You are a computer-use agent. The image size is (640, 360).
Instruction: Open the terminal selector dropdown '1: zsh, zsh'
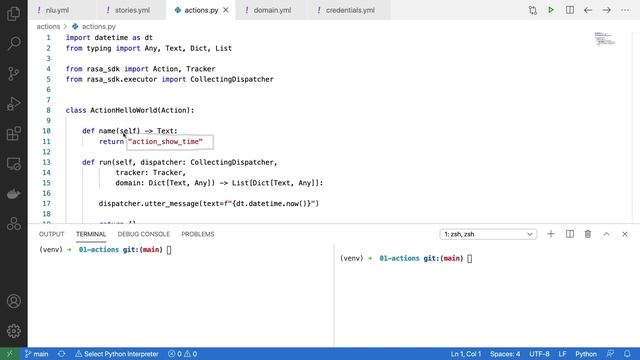[488, 234]
